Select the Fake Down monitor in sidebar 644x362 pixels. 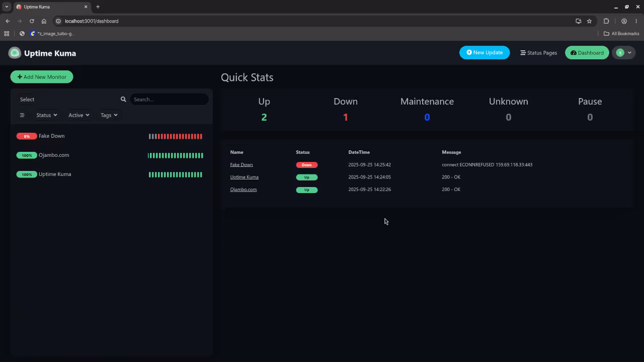point(111,136)
